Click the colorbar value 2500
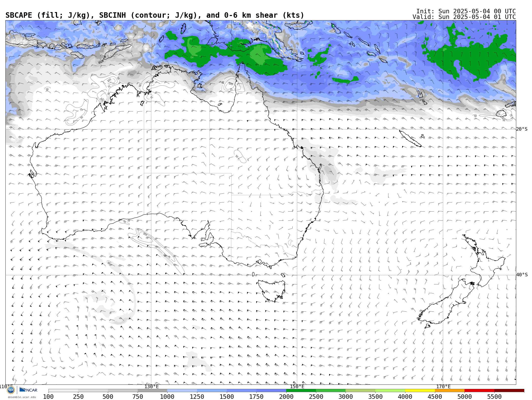Screen dimensions: 532x400 click(x=316, y=397)
